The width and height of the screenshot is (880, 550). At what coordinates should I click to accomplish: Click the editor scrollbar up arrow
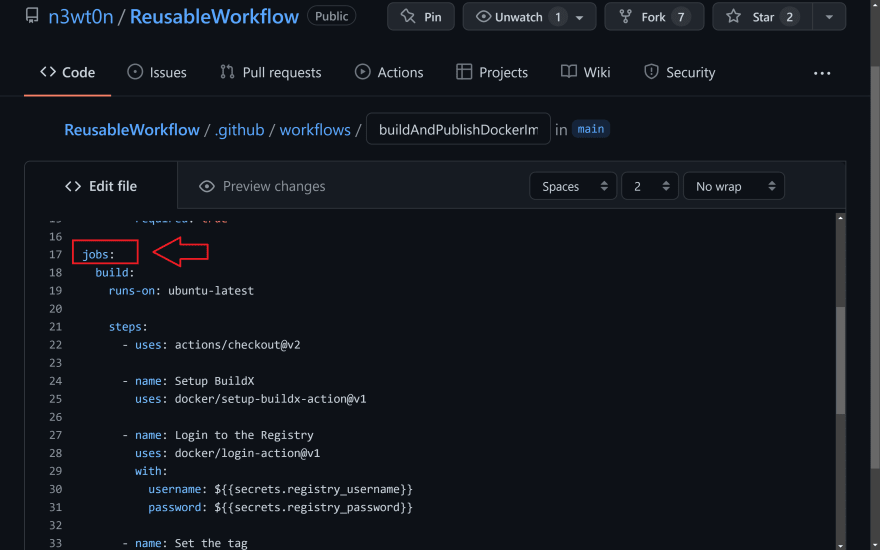pos(840,218)
